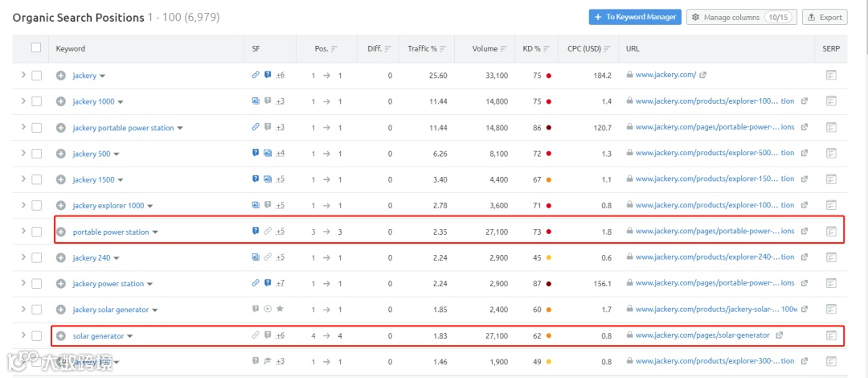Viewport: 868px width, 378px height.
Task: Open jackery portable power station keyword link
Action: [x=124, y=128]
